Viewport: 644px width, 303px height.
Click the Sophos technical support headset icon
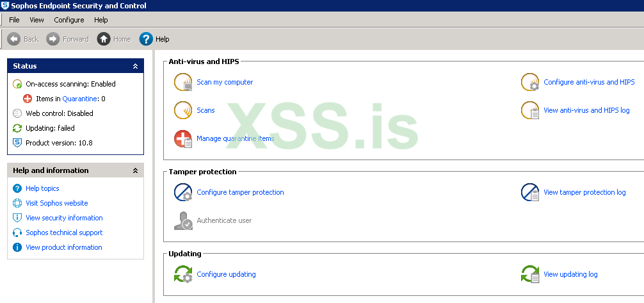click(x=17, y=233)
